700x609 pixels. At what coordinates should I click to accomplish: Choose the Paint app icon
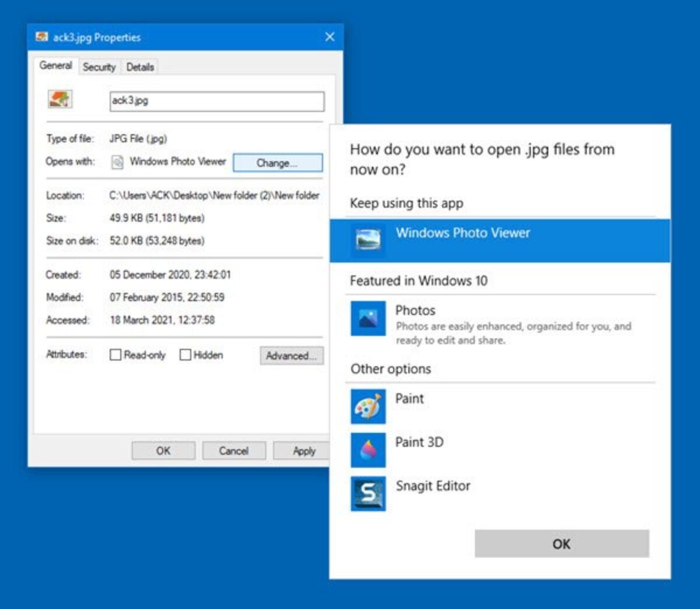(368, 407)
